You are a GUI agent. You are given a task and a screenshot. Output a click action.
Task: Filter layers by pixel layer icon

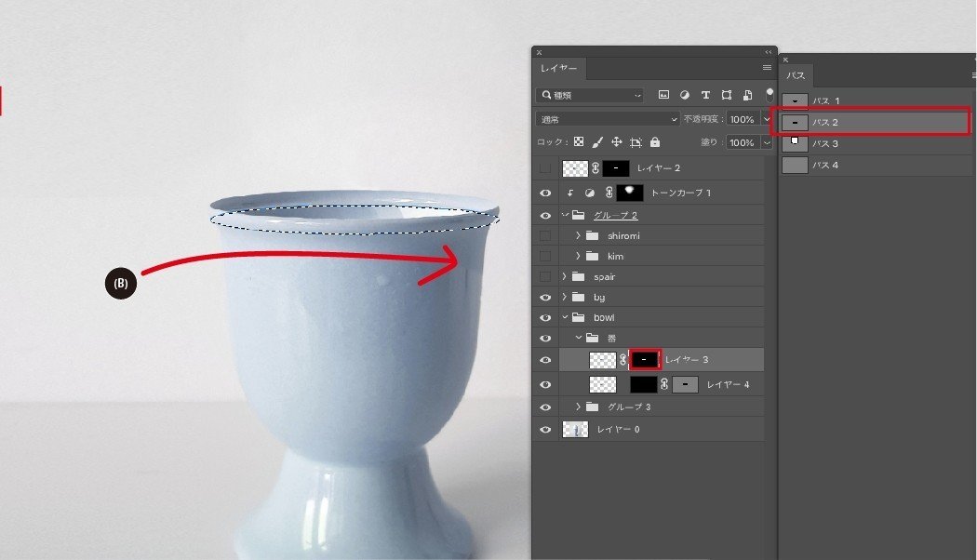(x=663, y=95)
